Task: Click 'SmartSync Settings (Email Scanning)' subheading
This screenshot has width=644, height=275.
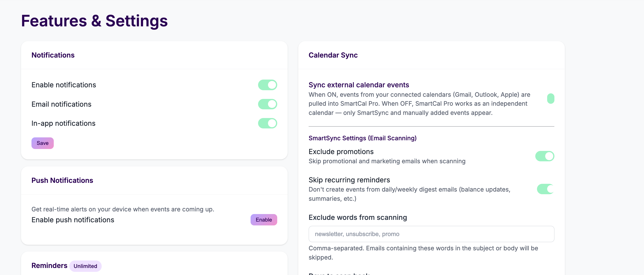Action: 362,138
